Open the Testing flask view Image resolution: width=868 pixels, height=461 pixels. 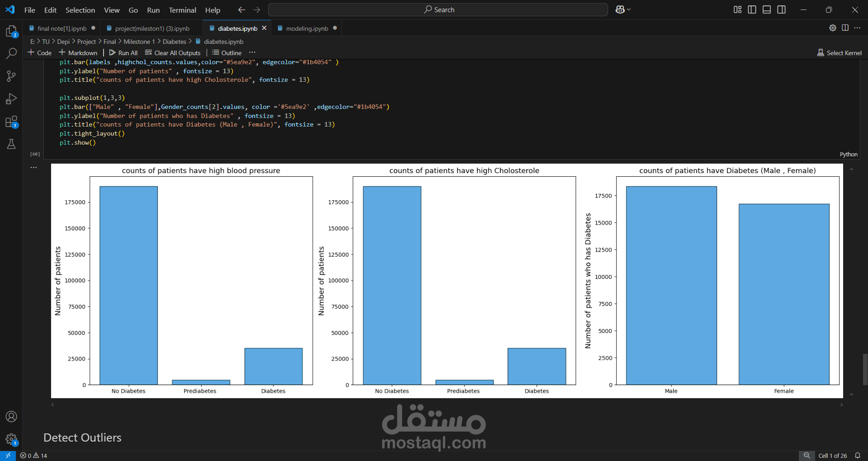coord(11,144)
